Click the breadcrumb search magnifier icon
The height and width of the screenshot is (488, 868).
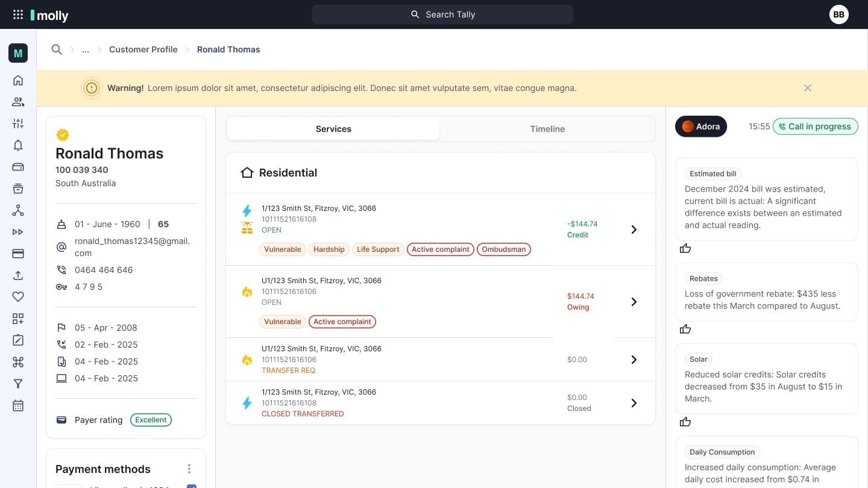tap(57, 49)
